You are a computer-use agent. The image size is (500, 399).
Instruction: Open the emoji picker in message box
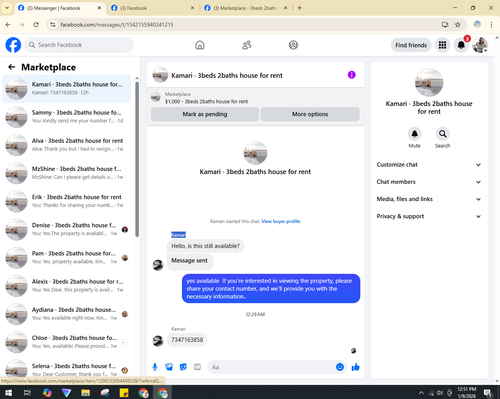tap(340, 367)
